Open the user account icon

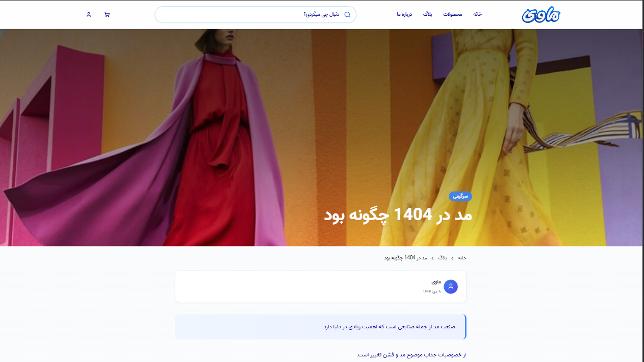pyautogui.click(x=89, y=15)
